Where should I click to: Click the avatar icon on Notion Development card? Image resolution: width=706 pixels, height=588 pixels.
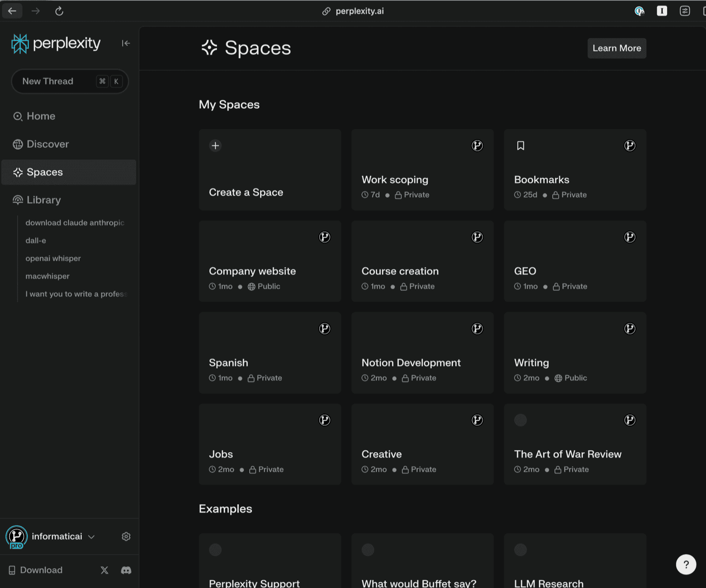(x=477, y=329)
